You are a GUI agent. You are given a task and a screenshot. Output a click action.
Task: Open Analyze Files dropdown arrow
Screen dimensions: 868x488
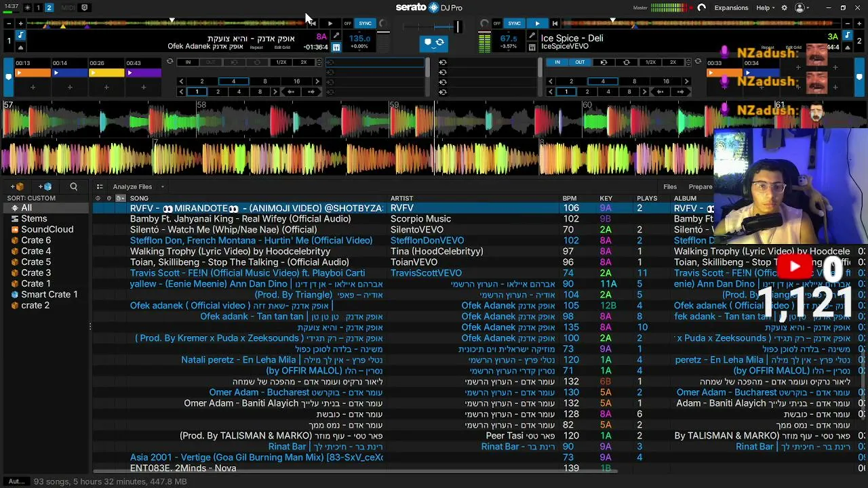(163, 187)
